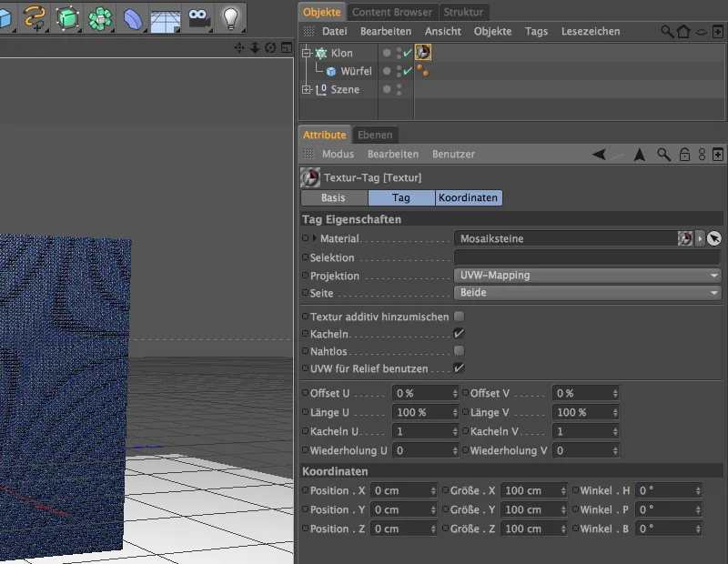Click the viewport rotate icon
The width and height of the screenshot is (728, 564).
[270, 47]
